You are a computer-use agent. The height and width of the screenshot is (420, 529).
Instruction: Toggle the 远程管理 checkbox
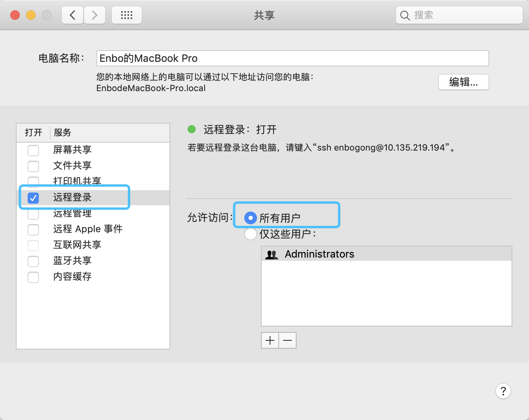pos(33,214)
